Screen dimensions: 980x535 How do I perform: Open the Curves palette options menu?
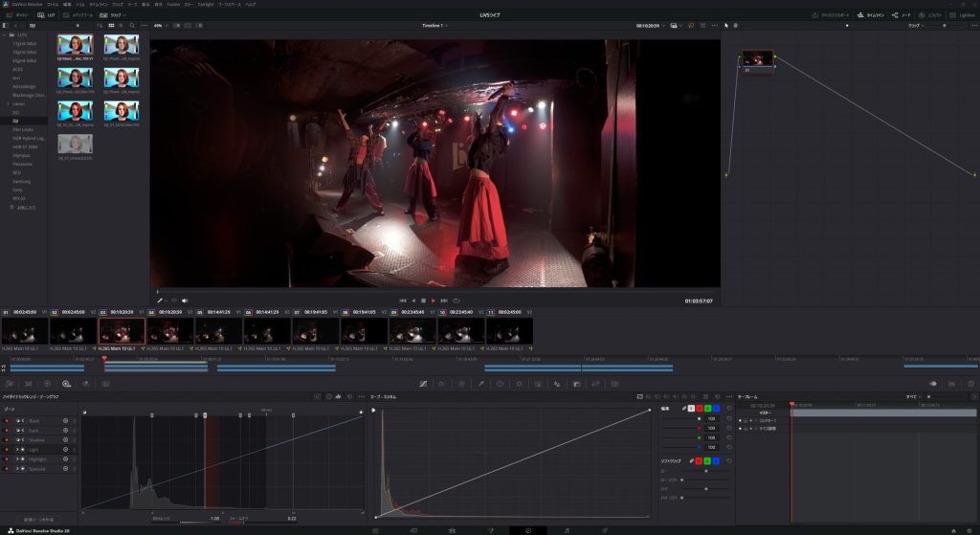tap(728, 397)
